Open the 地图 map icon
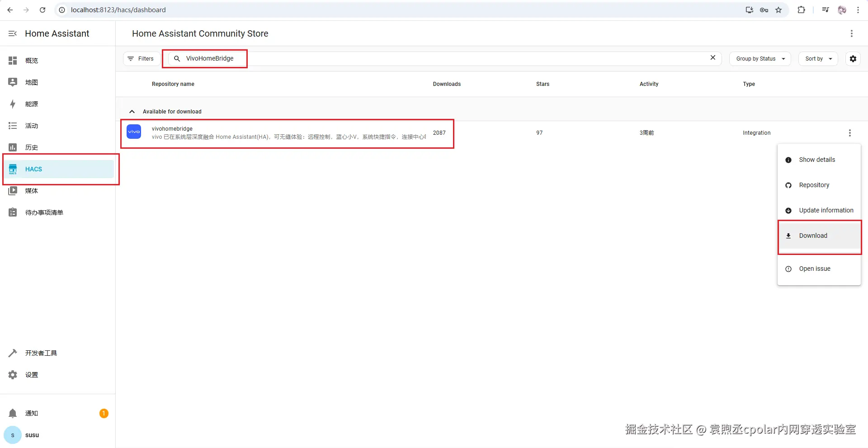This screenshot has height=448, width=868. point(13,82)
